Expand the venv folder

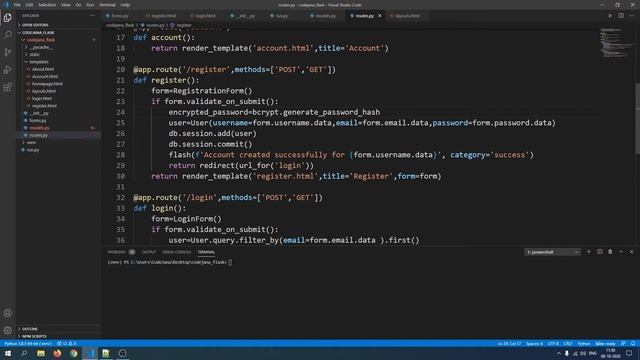[31, 142]
